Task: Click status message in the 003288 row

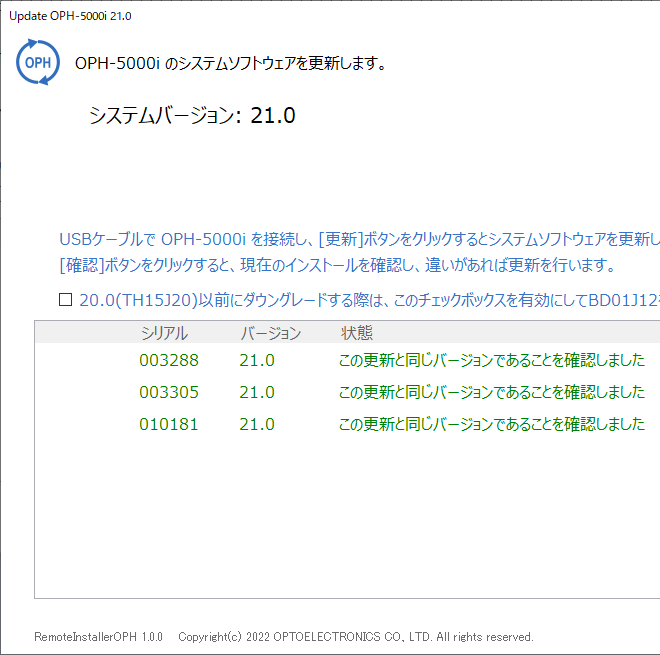Action: point(492,360)
